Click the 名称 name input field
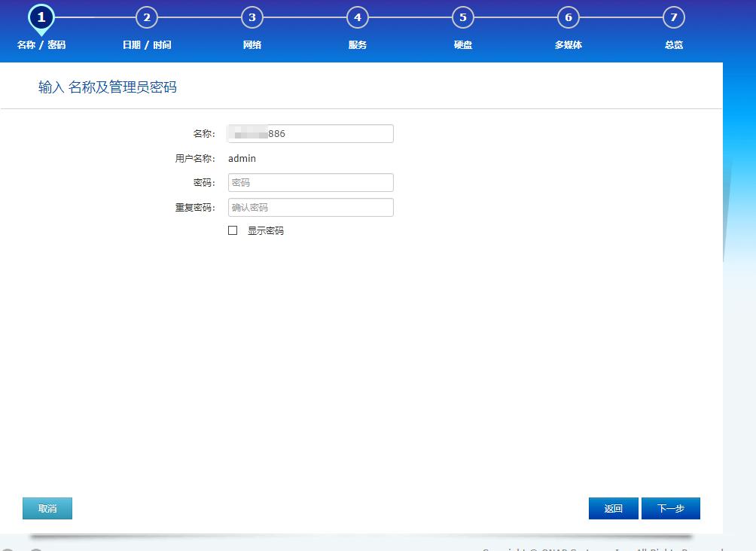756x551 pixels. 310,133
